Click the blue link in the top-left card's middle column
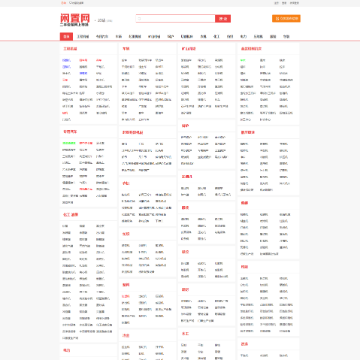The height and width of the screenshot is (360, 360). (x=83, y=73)
